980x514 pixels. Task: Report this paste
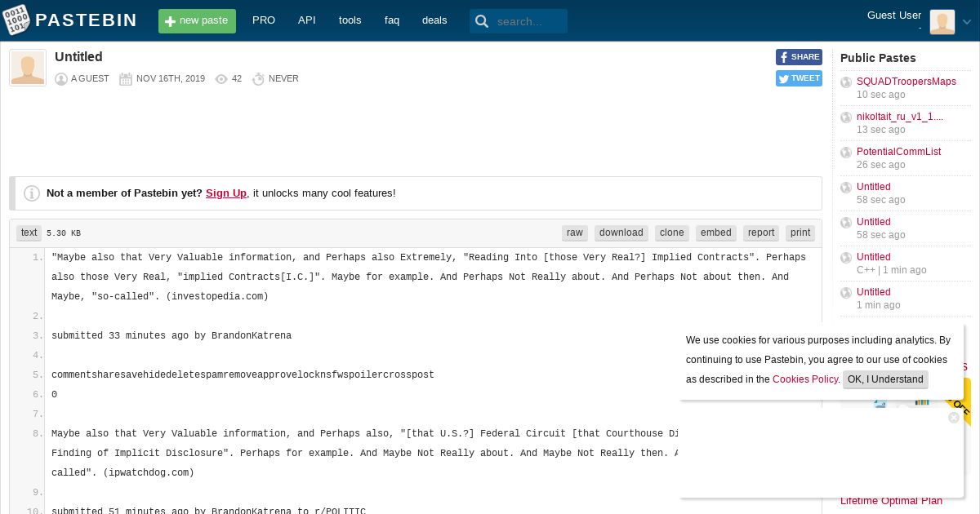(761, 233)
